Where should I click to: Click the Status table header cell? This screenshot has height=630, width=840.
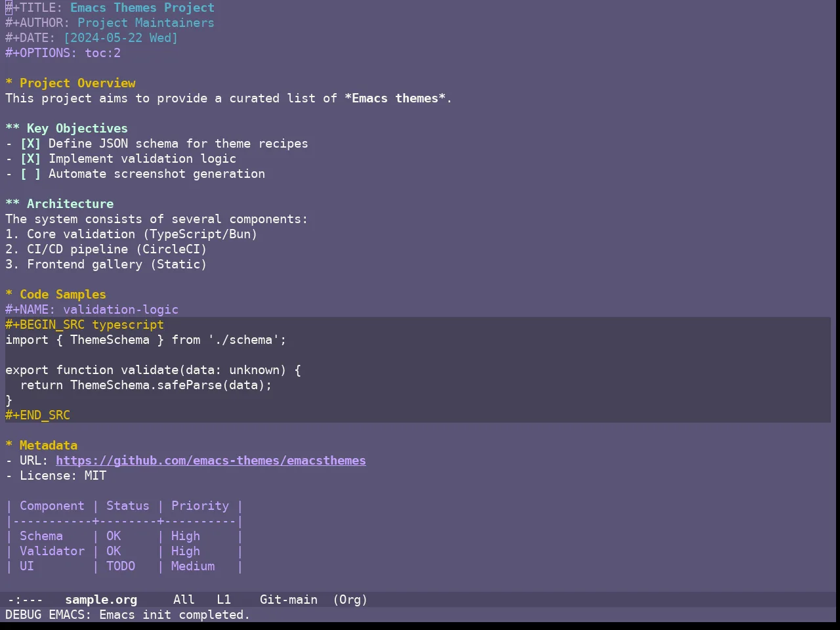[x=128, y=506]
